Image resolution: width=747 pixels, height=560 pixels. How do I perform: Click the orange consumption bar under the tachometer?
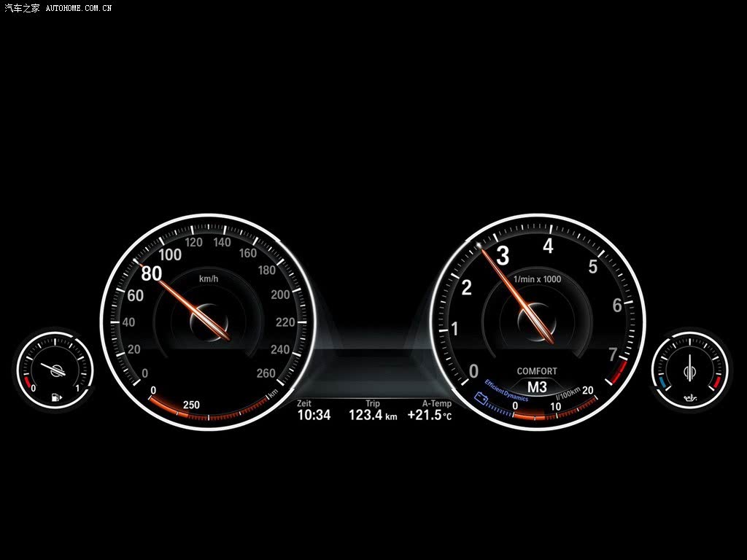530,416
